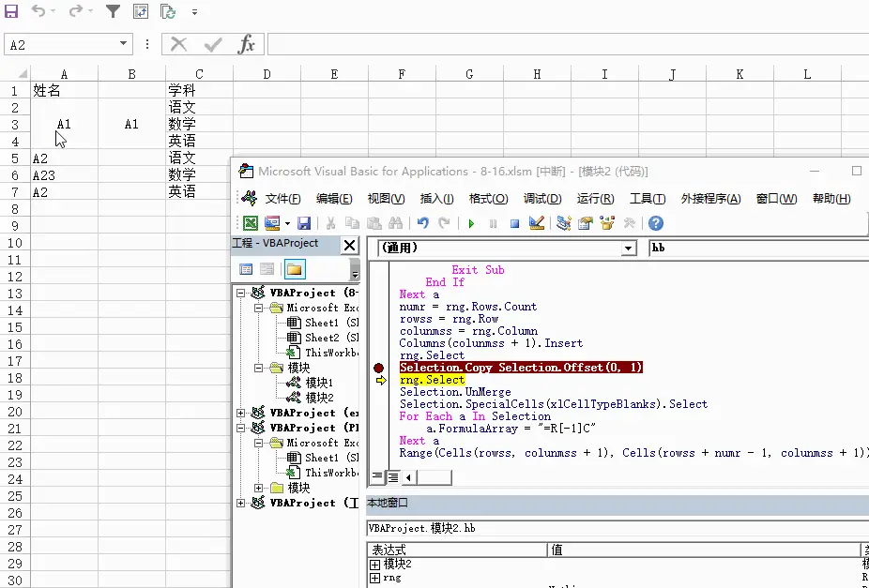Collapse the VBAProject (PI tree node
This screenshot has width=869, height=588.
(x=240, y=428)
